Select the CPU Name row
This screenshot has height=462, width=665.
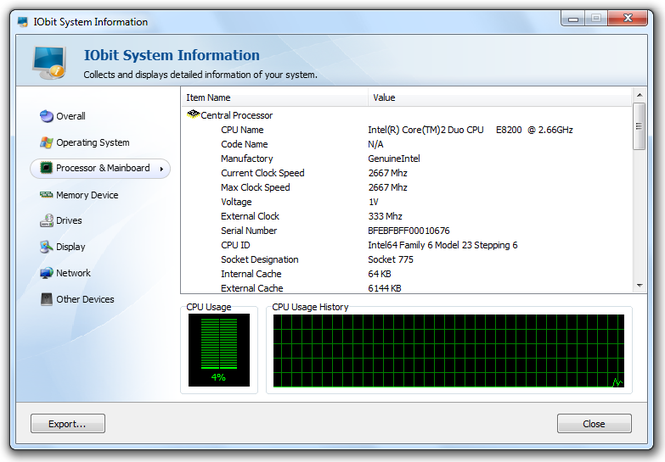406,130
